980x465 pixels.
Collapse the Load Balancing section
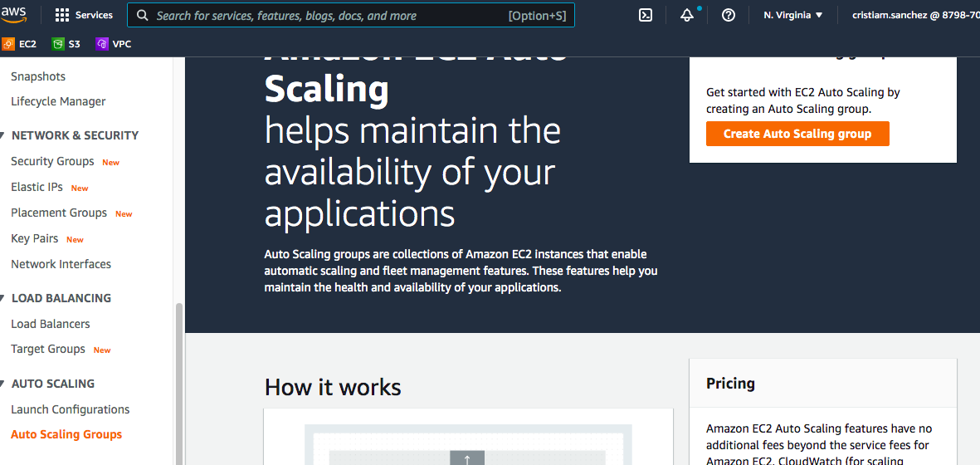[3, 298]
